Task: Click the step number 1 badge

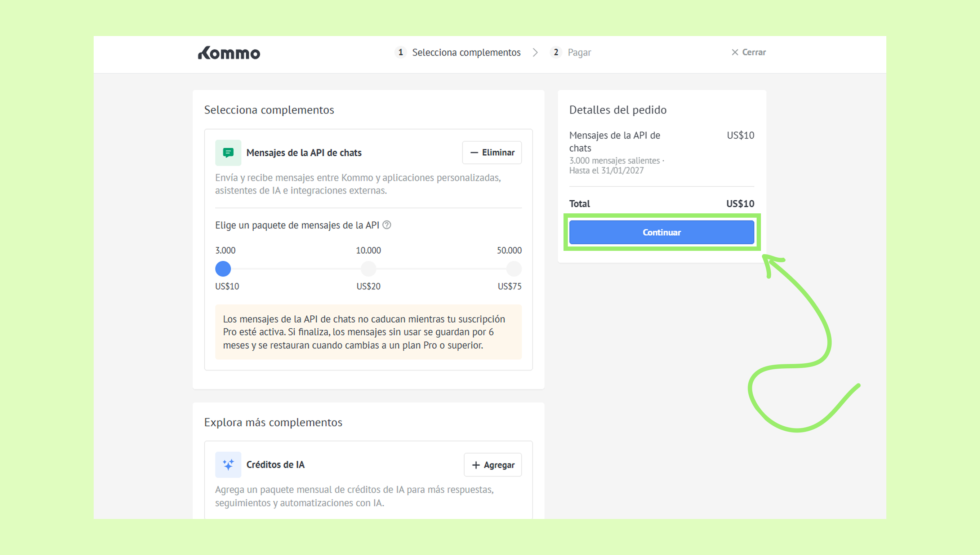Action: 400,52
